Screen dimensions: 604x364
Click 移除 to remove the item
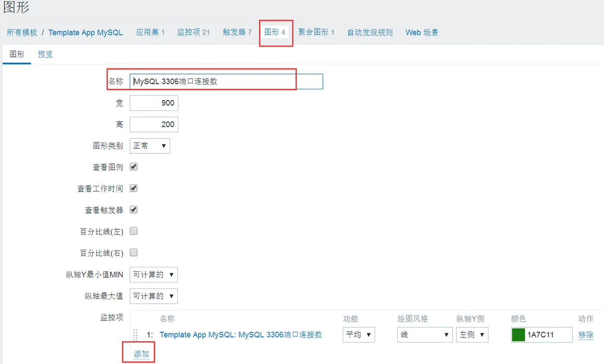tap(586, 335)
